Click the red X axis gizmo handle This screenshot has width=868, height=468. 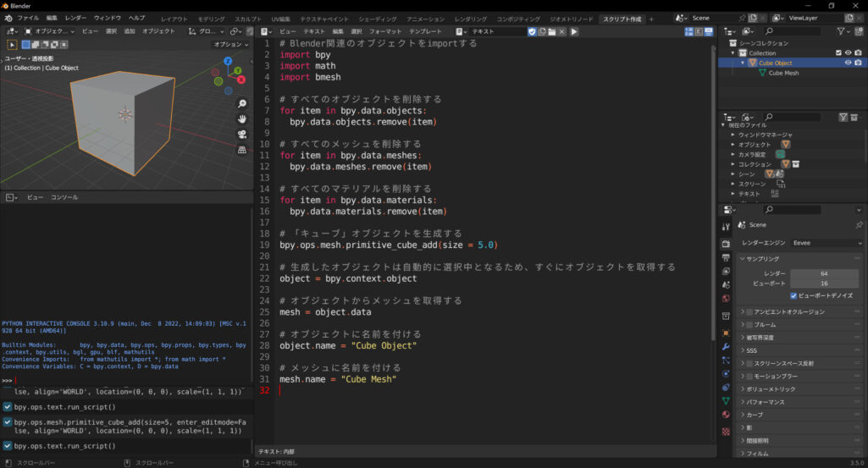241,80
